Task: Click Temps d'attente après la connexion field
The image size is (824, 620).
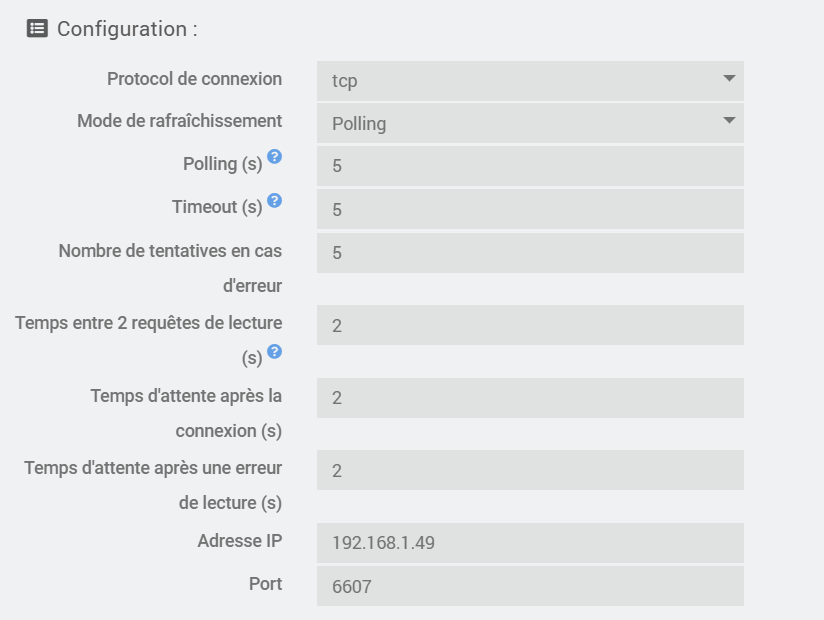Action: click(530, 398)
